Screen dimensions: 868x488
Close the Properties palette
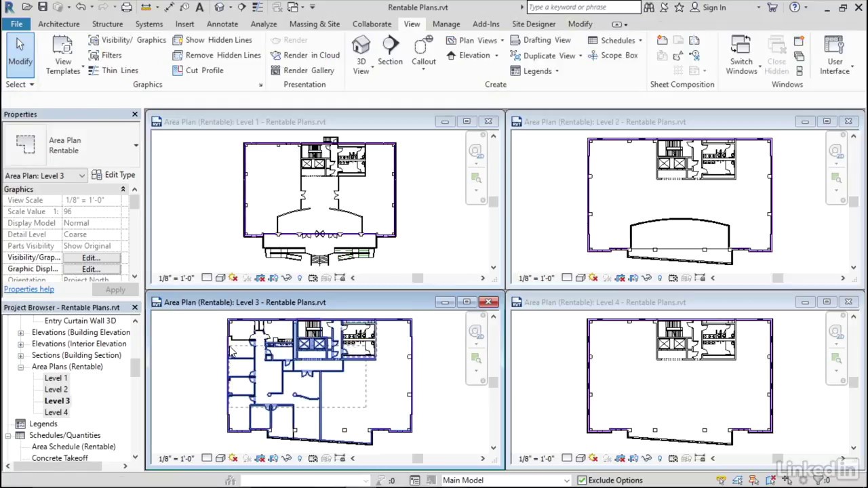click(x=134, y=115)
